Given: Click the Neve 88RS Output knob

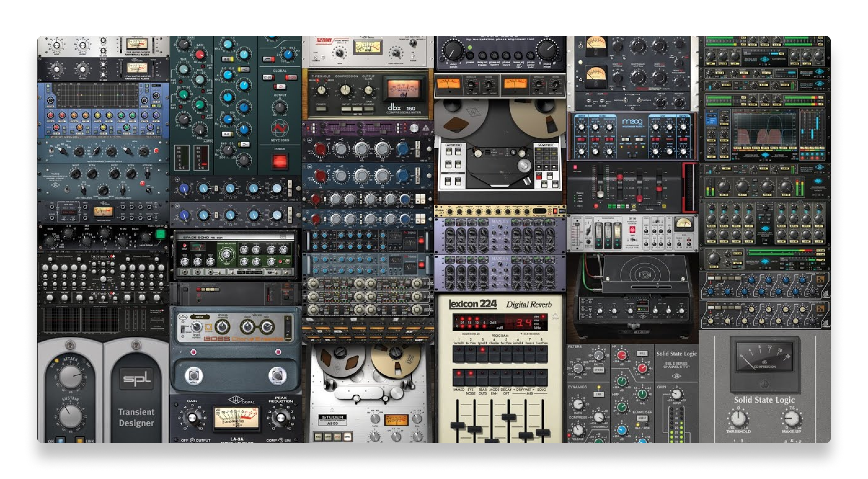Looking at the screenshot, I should 279,108.
